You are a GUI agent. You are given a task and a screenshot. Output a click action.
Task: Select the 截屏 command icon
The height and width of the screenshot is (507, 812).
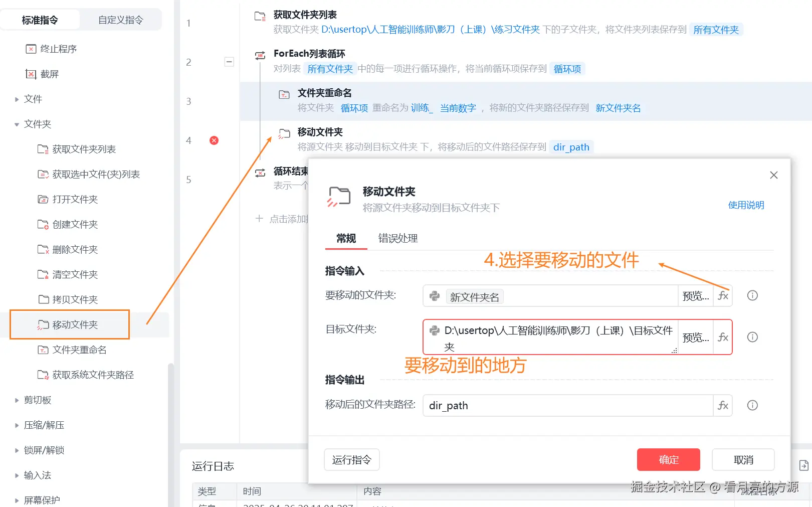[x=31, y=74]
